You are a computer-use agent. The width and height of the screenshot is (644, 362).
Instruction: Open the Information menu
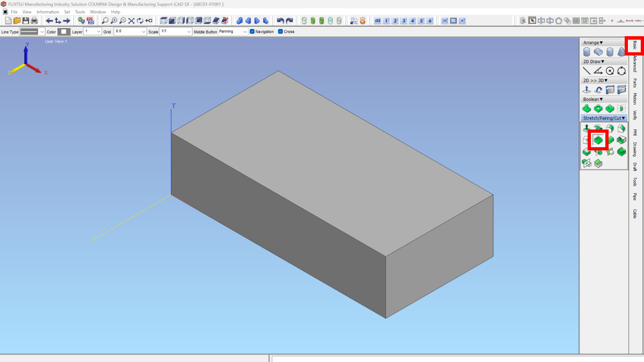point(47,12)
